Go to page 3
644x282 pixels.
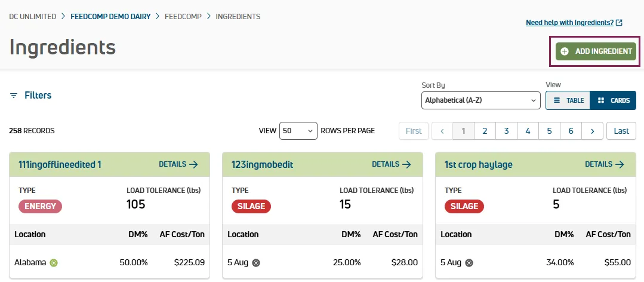[x=506, y=131]
